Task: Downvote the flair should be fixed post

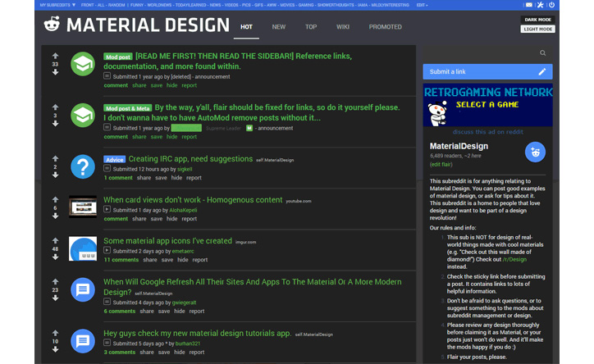Action: pos(55,123)
